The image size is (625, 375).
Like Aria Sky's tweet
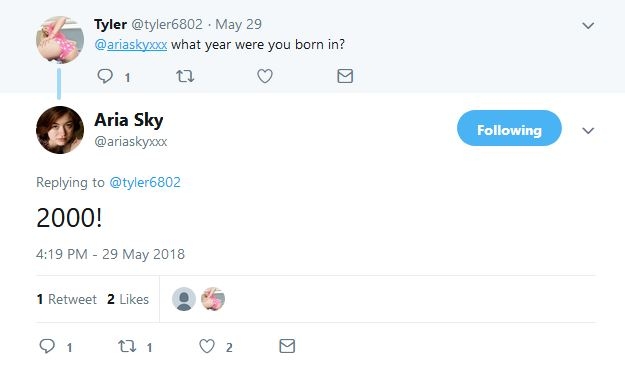pos(207,346)
